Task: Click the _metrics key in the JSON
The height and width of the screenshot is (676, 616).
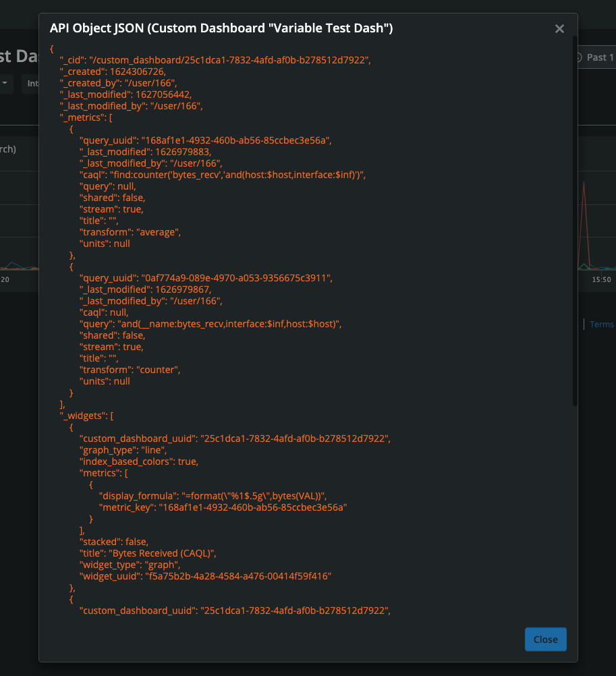Action: [x=84, y=117]
